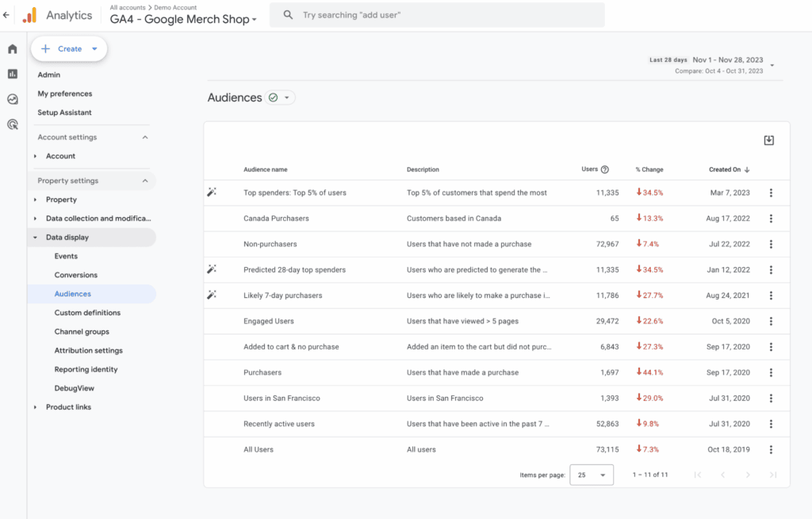
Task: Select Custom definitions in the sidebar
Action: click(x=87, y=313)
